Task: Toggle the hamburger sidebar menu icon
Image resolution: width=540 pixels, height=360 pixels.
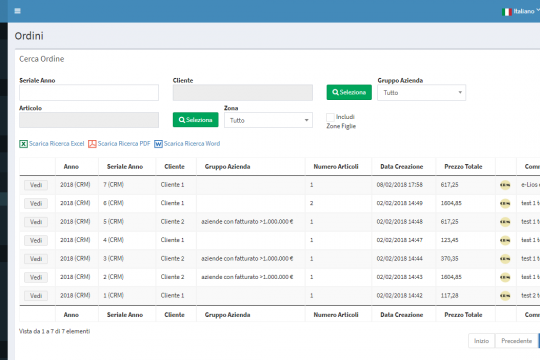Action: pos(18,11)
